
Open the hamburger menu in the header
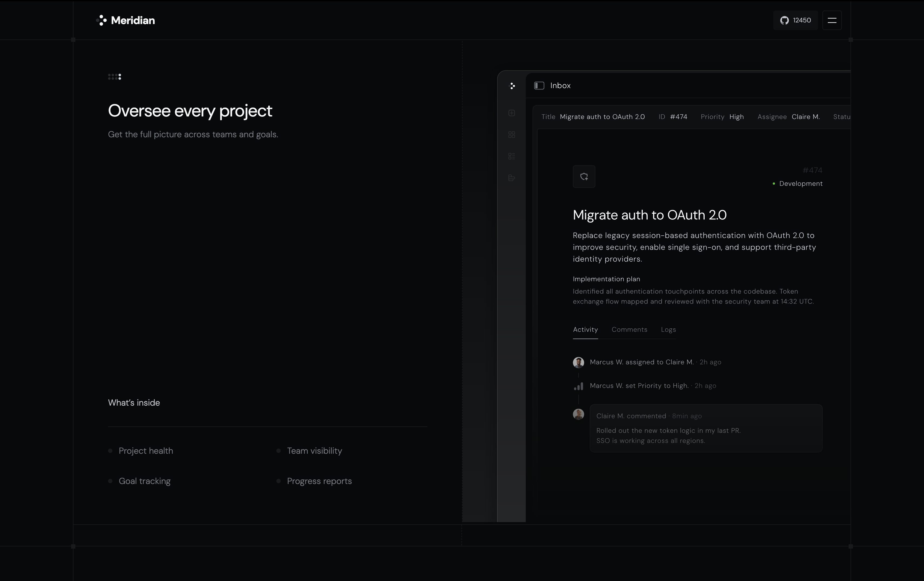pos(832,20)
